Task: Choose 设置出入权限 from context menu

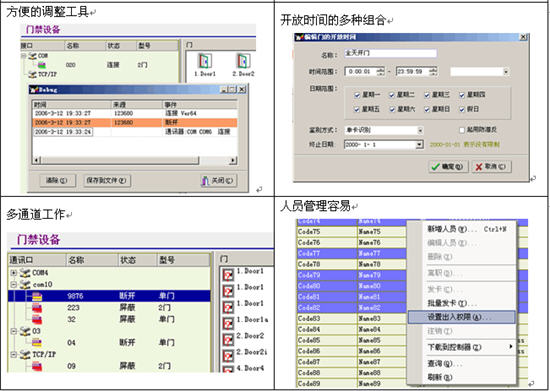Action: [x=461, y=317]
